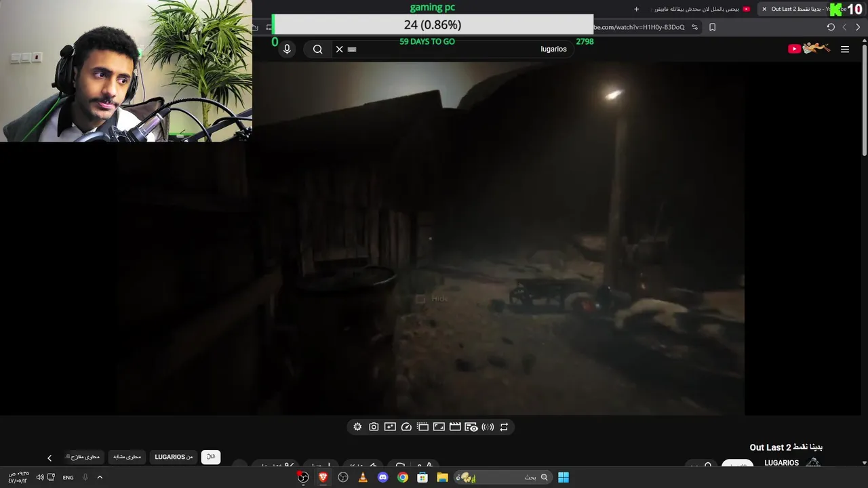Open VLC media player from taskbar

363,477
